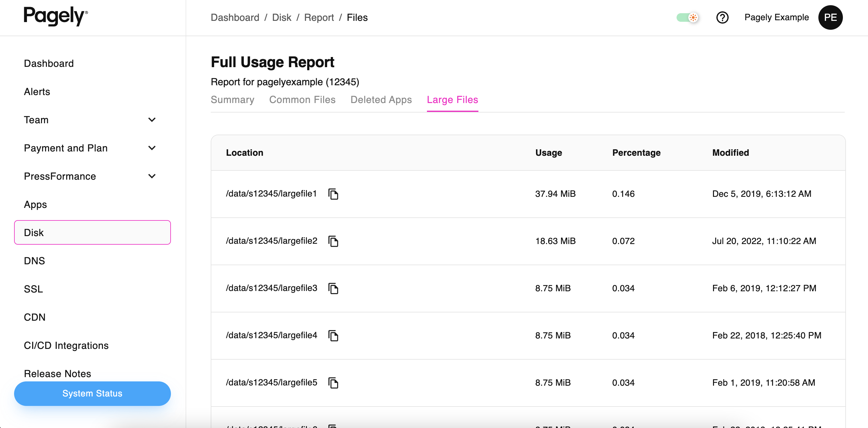Open SSL in the sidebar
The height and width of the screenshot is (428, 868).
tap(33, 289)
